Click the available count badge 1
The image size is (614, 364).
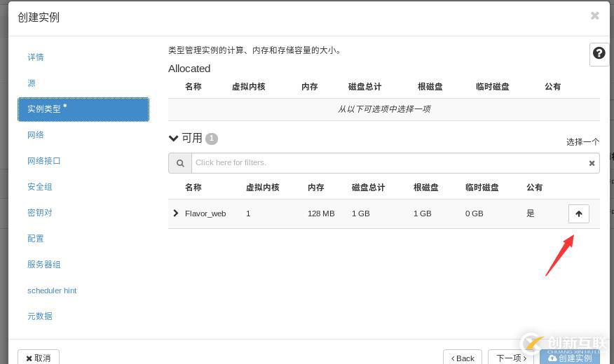point(212,139)
